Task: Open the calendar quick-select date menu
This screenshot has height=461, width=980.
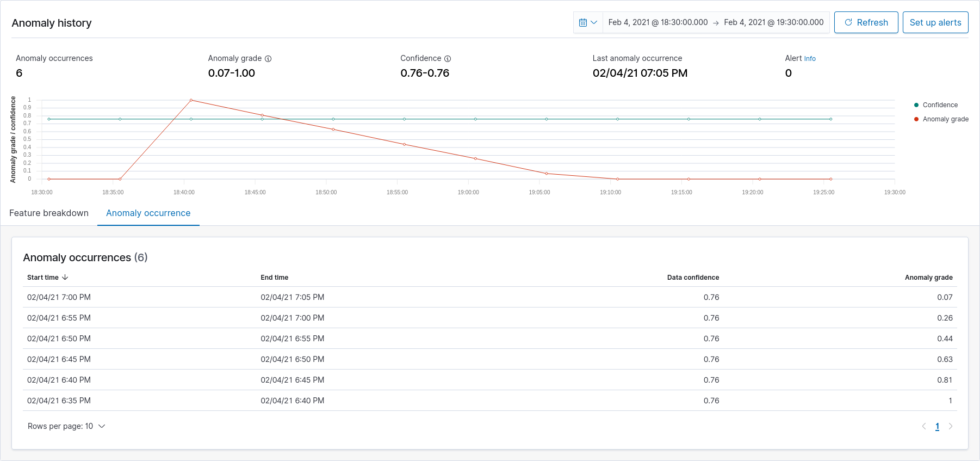Action: coord(588,22)
